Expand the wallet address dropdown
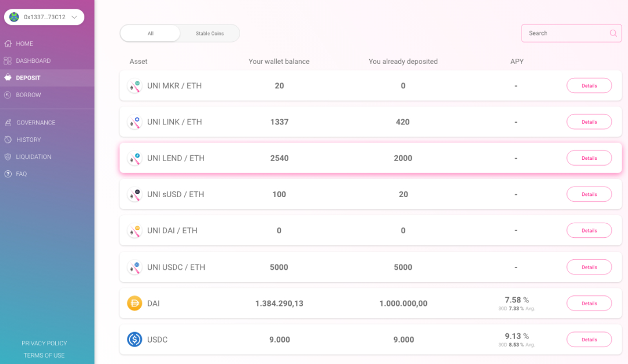Screen dimensions: 628x364 click(74, 17)
